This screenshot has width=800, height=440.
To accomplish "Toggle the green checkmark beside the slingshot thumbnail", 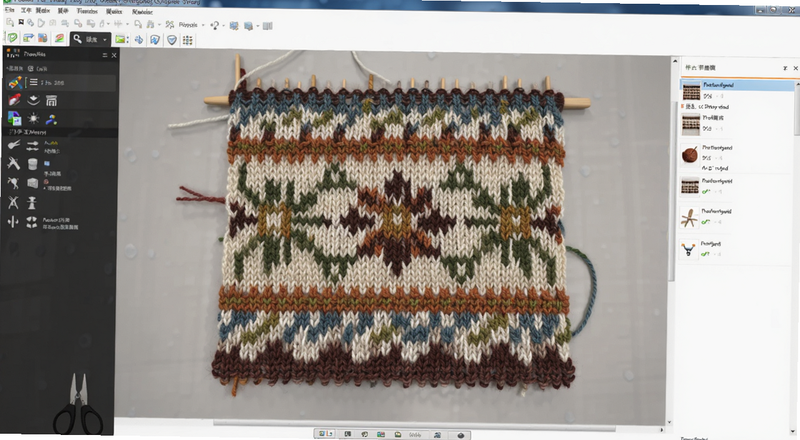I will tap(706, 254).
